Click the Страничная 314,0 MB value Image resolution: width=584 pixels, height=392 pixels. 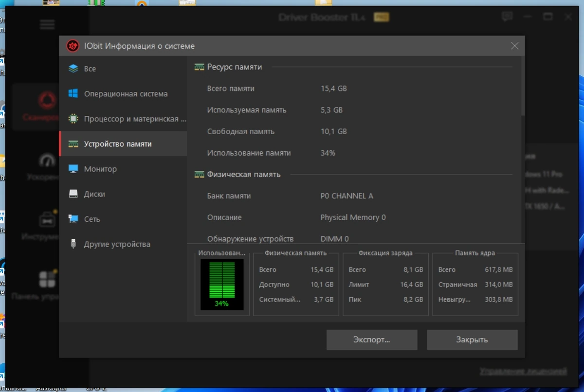499,285
